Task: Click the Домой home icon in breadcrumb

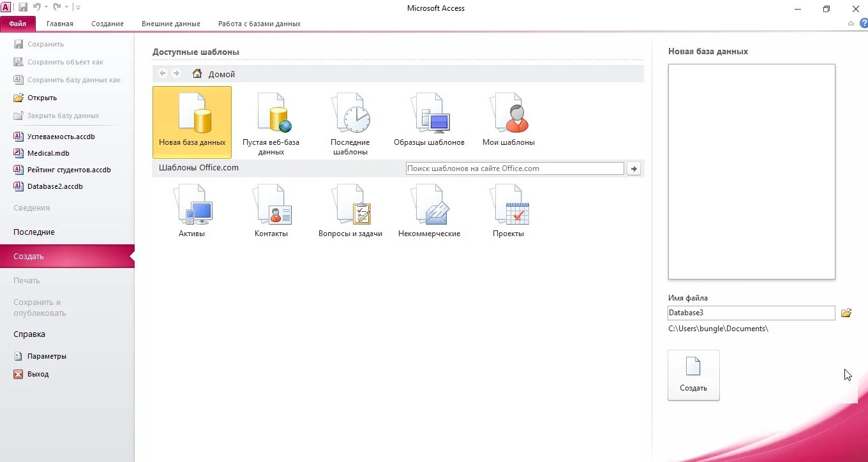Action: [x=197, y=73]
